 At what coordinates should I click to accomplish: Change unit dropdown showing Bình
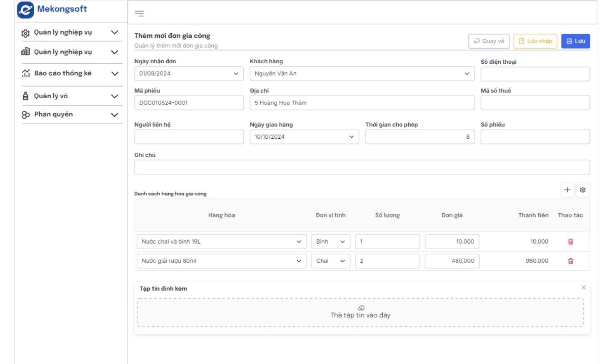click(x=330, y=242)
